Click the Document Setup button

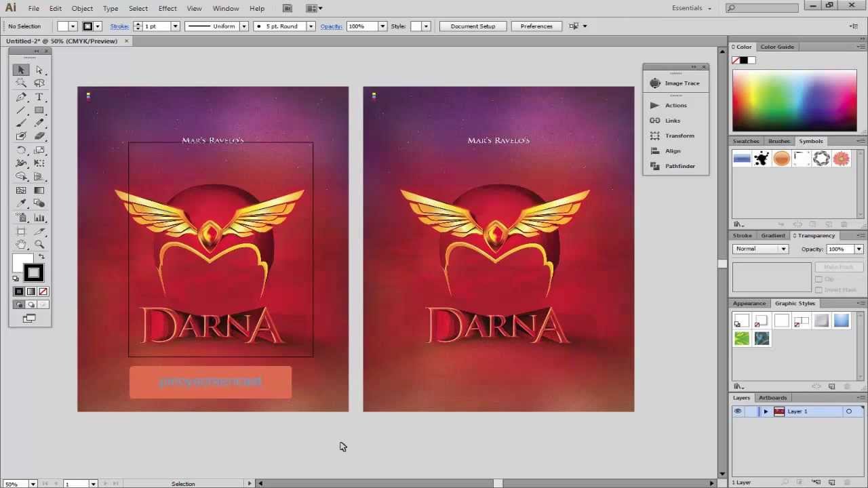tap(473, 26)
